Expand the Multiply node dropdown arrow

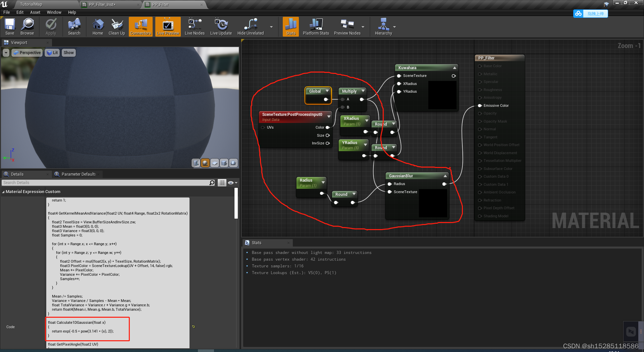click(363, 91)
